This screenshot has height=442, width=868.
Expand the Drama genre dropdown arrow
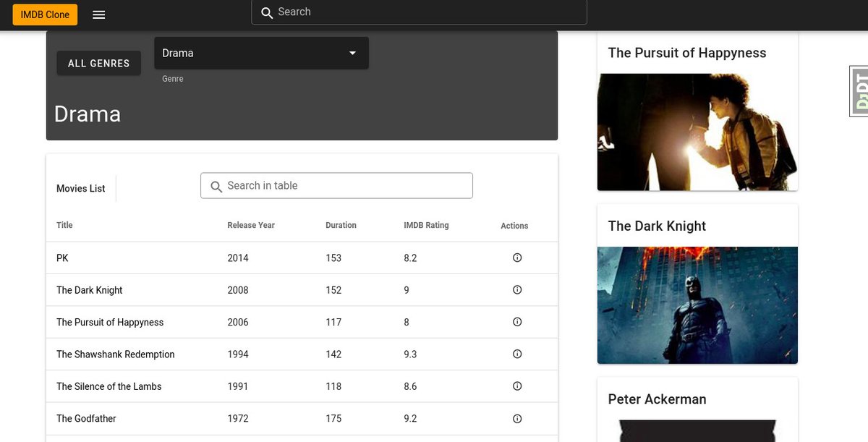click(353, 53)
